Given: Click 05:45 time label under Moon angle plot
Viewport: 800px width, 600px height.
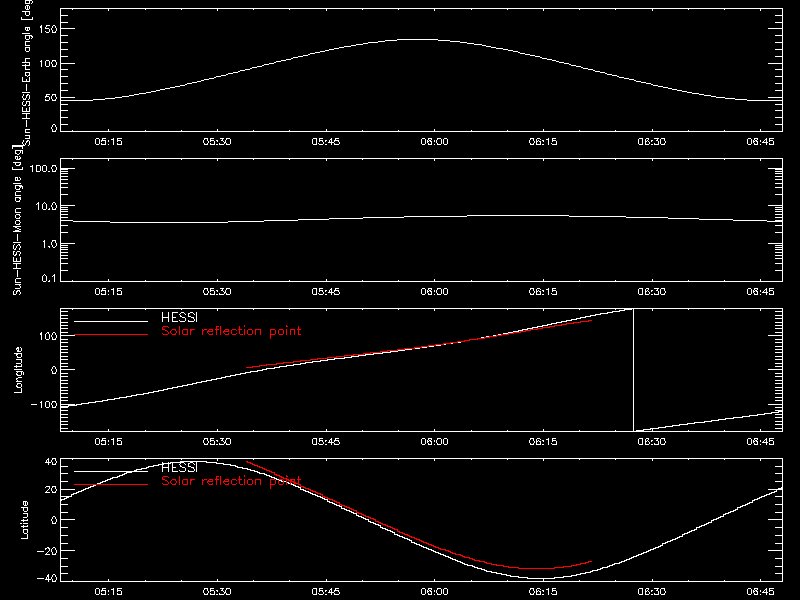Looking at the screenshot, I should 326,292.
